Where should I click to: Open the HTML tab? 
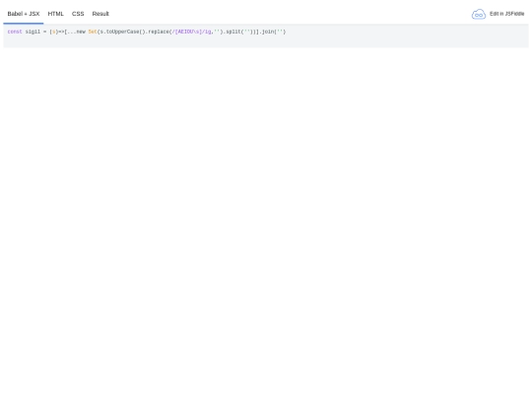55,14
